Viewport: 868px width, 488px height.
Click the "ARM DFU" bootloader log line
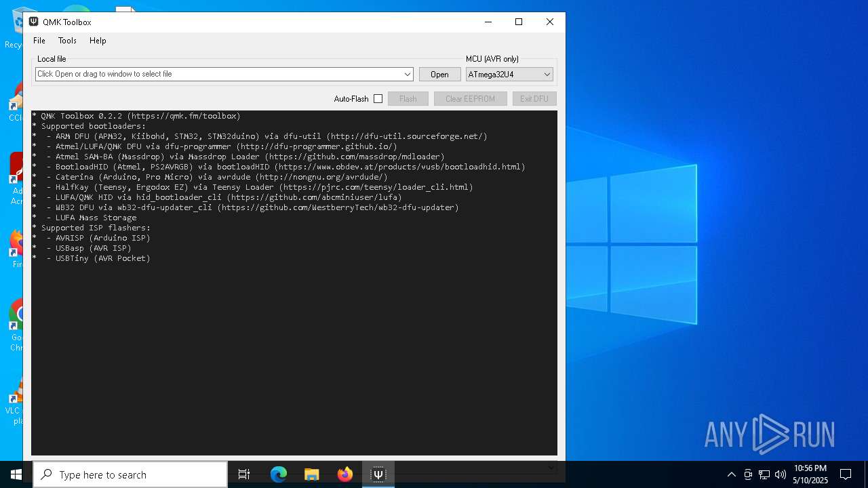click(259, 136)
